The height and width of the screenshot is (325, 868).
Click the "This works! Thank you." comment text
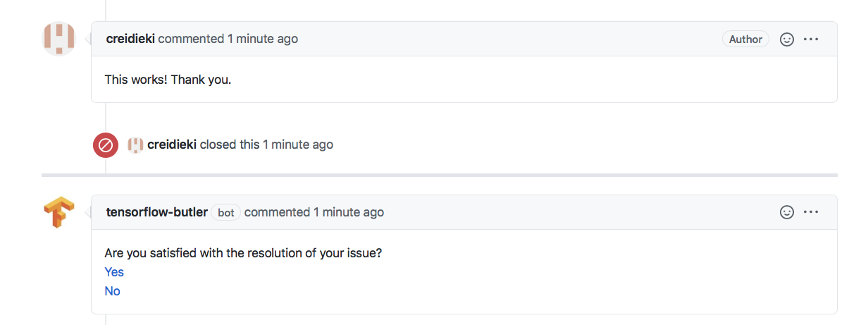coord(168,80)
